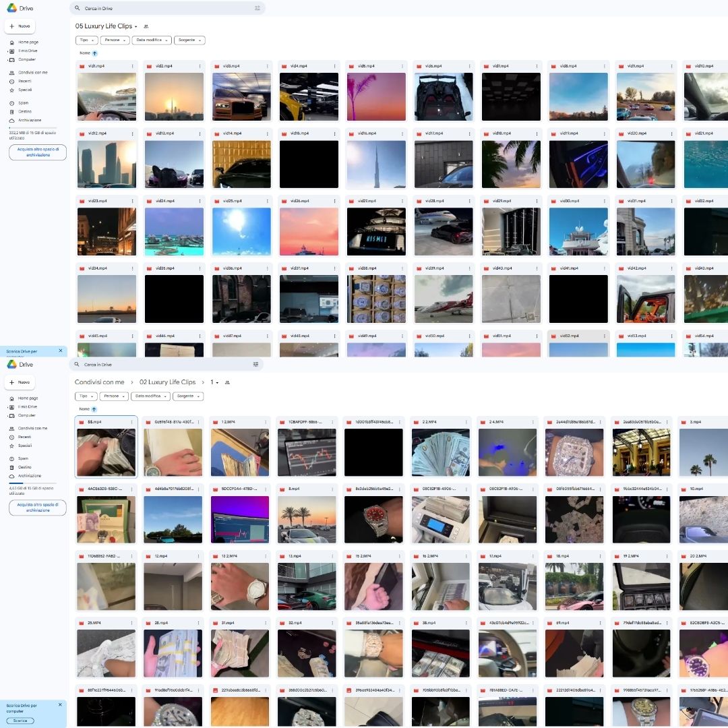Open the 05 Luxury Life Clips folder dropdown
The width and height of the screenshot is (728, 728).
click(136, 26)
